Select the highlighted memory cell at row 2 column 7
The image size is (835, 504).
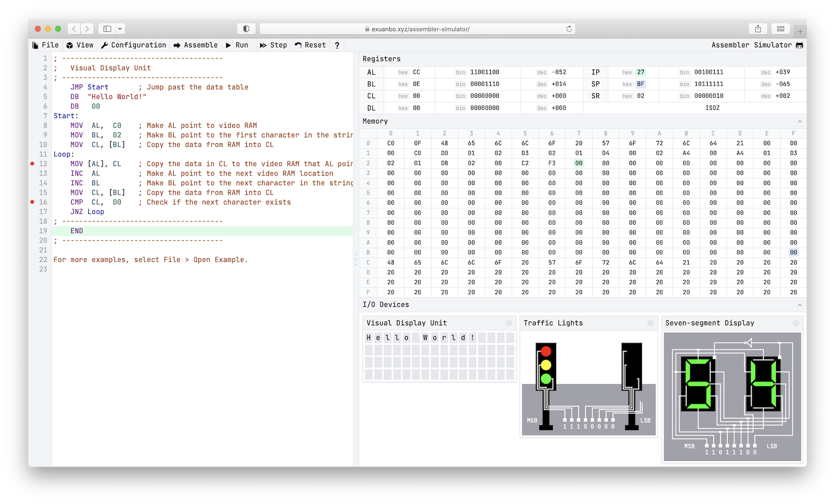click(x=579, y=163)
